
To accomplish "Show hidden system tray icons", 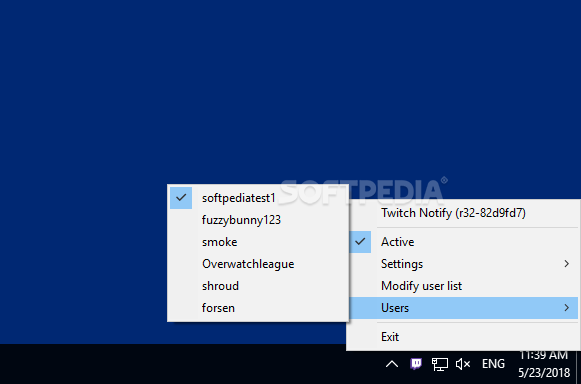I will [x=392, y=364].
